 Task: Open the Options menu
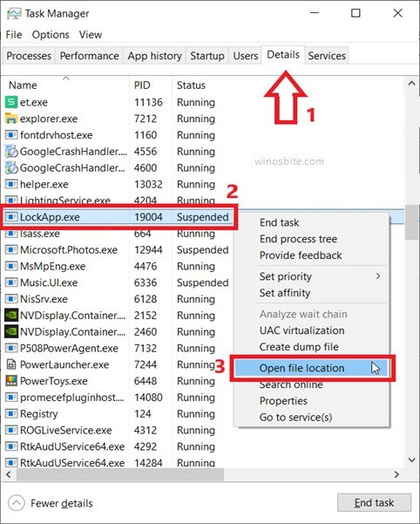coord(51,34)
